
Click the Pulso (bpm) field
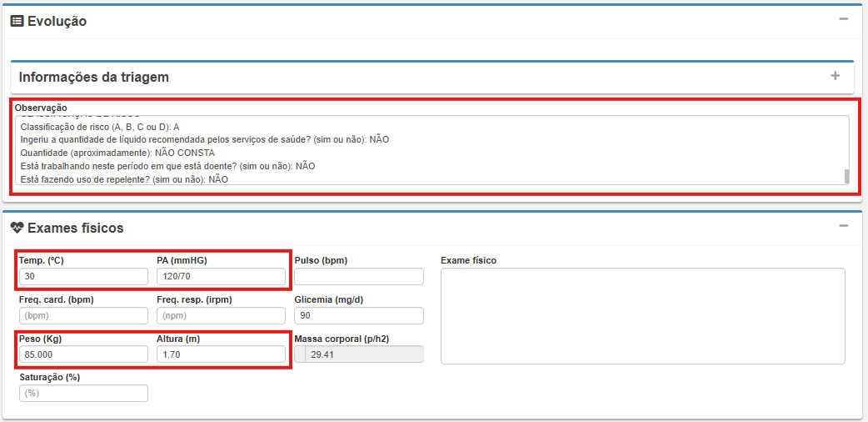point(359,277)
